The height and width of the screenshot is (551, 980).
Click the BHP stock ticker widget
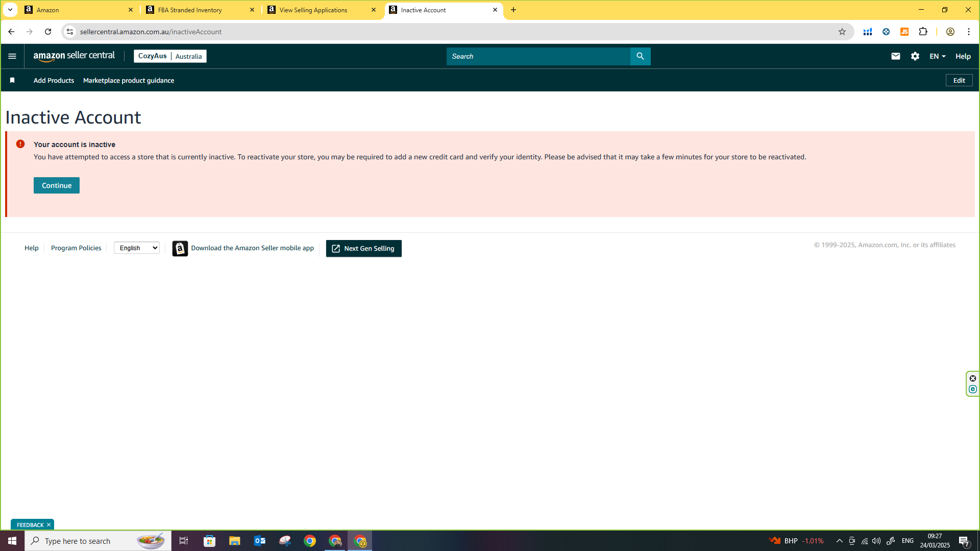click(797, 541)
